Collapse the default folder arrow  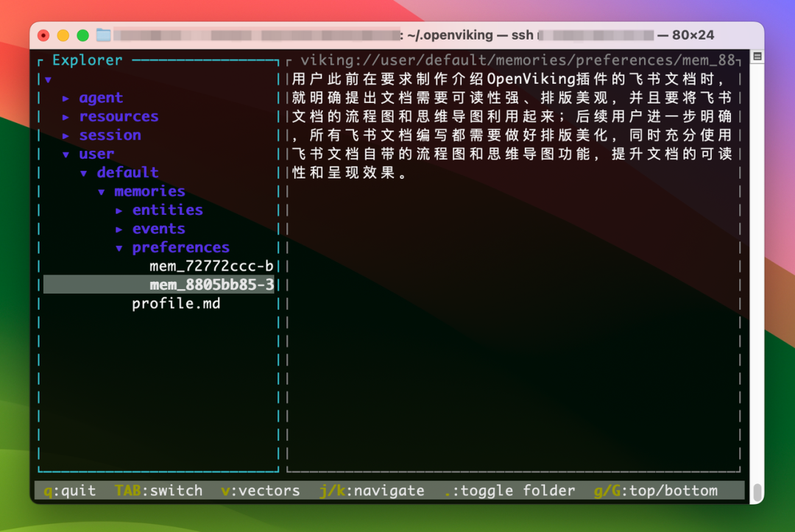point(84,173)
